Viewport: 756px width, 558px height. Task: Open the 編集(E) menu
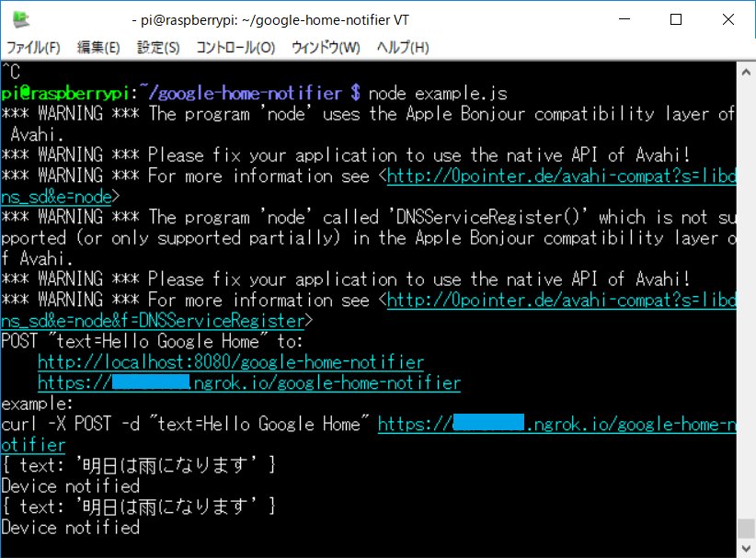(98, 47)
